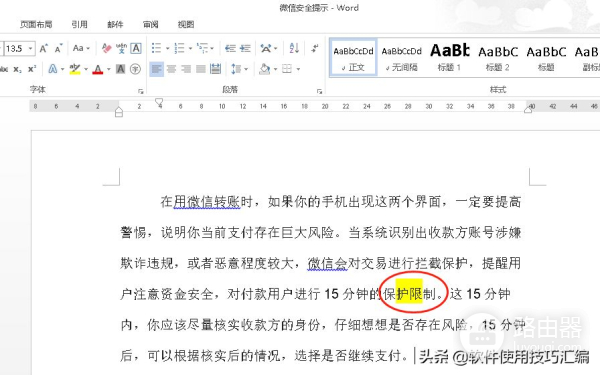
Task: Expand the numbering dropdown arrow
Action: (190, 49)
